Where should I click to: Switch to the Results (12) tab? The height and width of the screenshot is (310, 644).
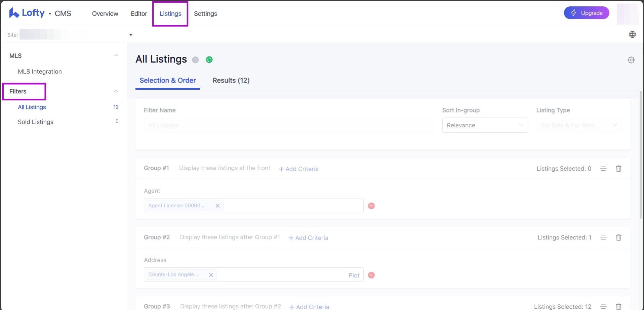coord(231,81)
